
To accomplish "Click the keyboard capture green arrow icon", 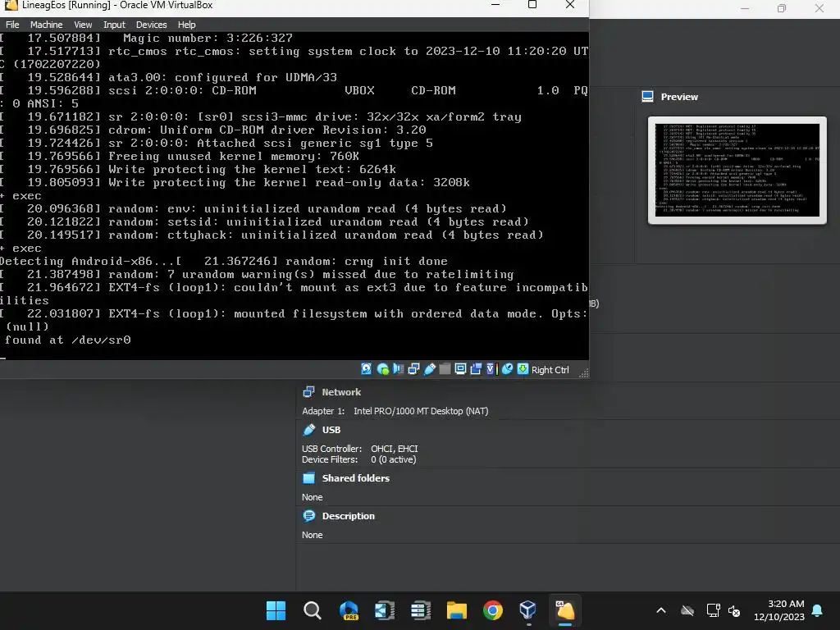I will click(x=523, y=368).
